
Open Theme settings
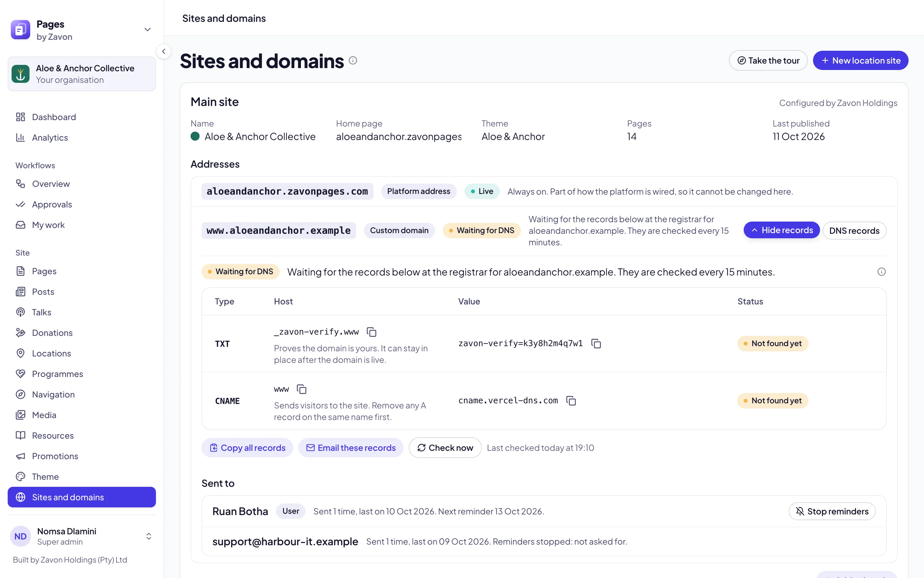tap(82, 477)
